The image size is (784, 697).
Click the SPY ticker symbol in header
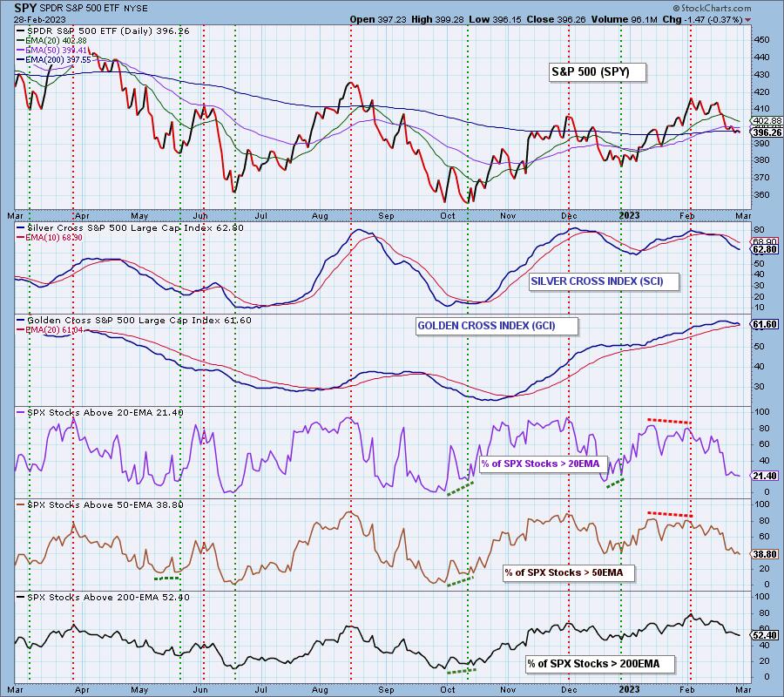[x=24, y=8]
